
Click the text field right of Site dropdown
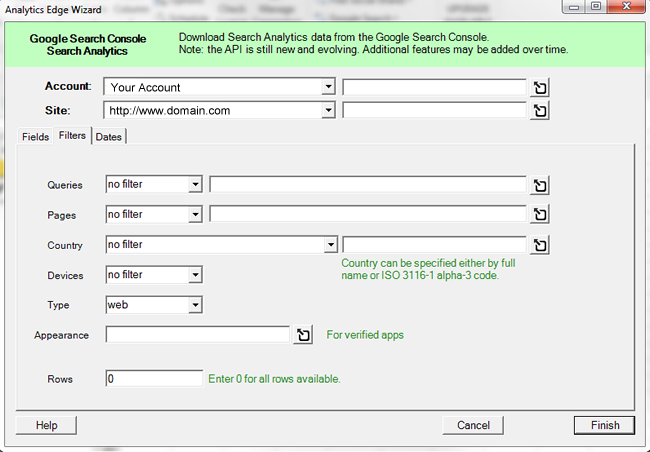point(434,110)
